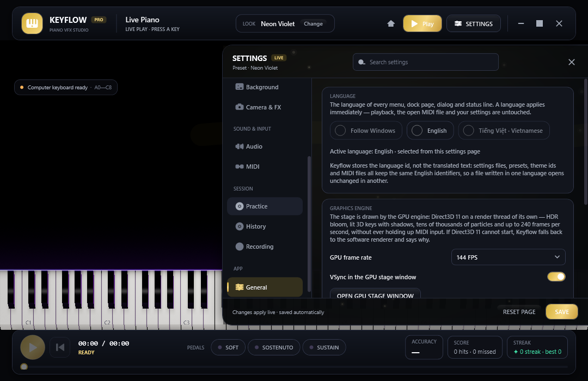Click the settings sidebar scrollbar
588x381 pixels.
point(309,224)
